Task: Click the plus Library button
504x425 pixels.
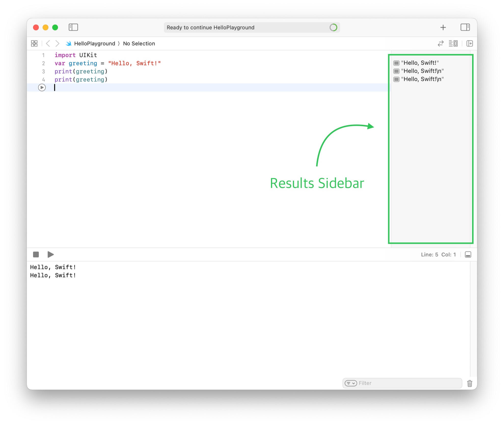Action: click(x=443, y=27)
